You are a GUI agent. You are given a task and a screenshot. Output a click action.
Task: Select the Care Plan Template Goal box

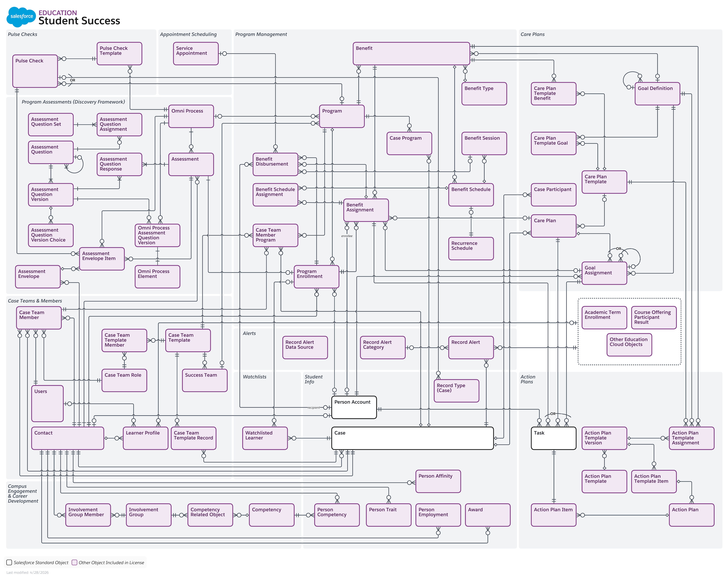(x=554, y=143)
